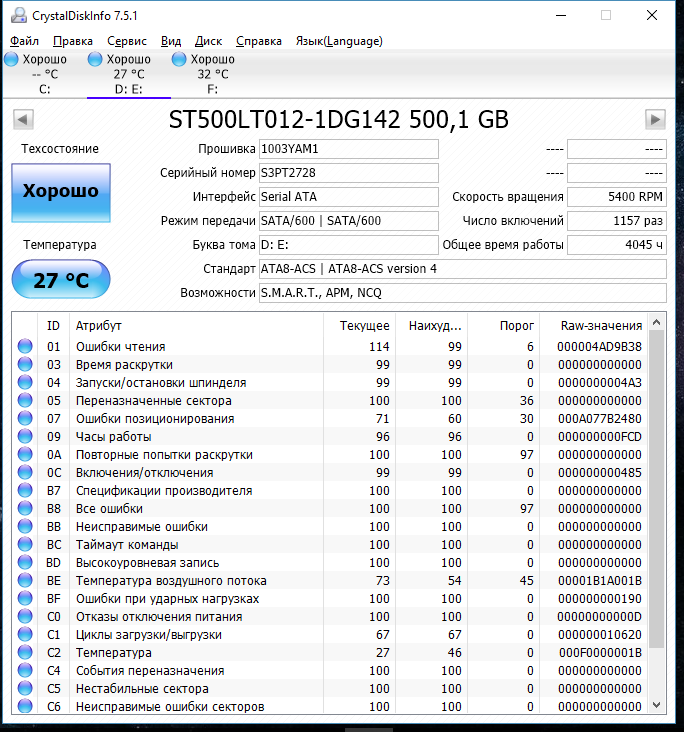Click the Общее время работы value 4045 ч
This screenshot has height=732, width=684.
tap(617, 245)
